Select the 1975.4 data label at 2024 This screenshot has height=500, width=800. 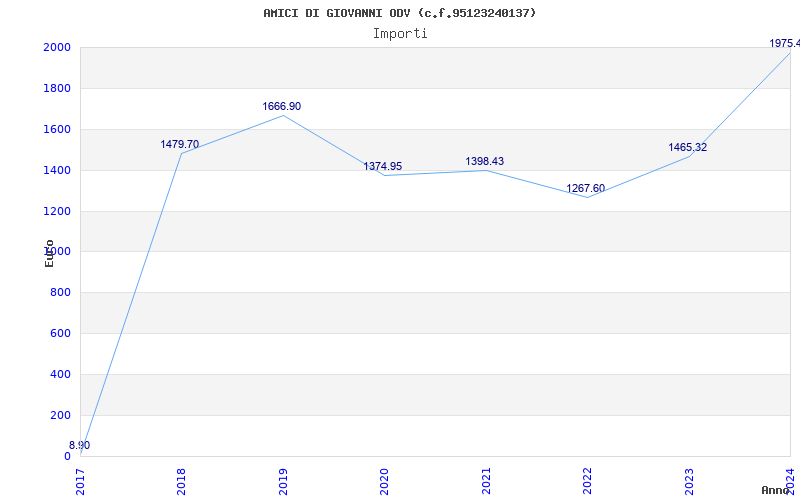(x=785, y=44)
